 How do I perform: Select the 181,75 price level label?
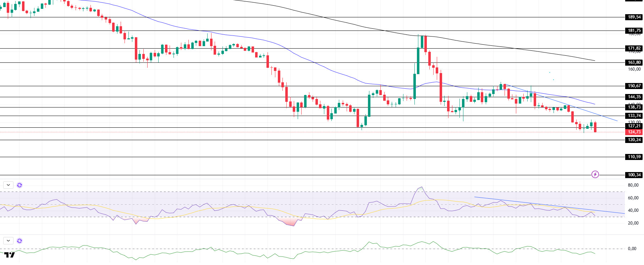pyautogui.click(x=634, y=31)
